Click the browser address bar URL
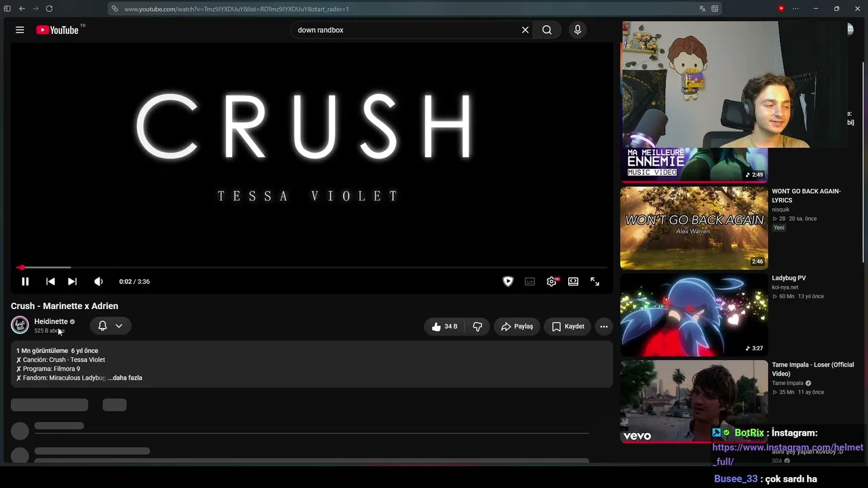Screen dimensions: 868x488 click(x=237, y=9)
